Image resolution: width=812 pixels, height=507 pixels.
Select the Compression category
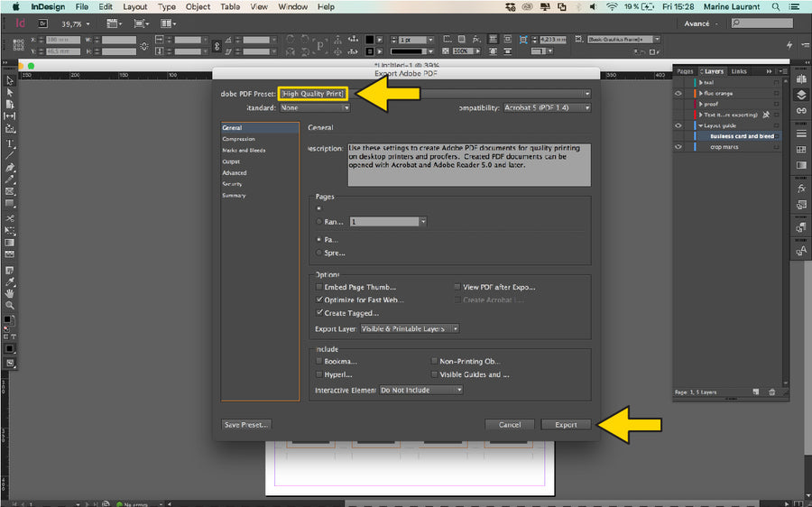pyautogui.click(x=239, y=139)
